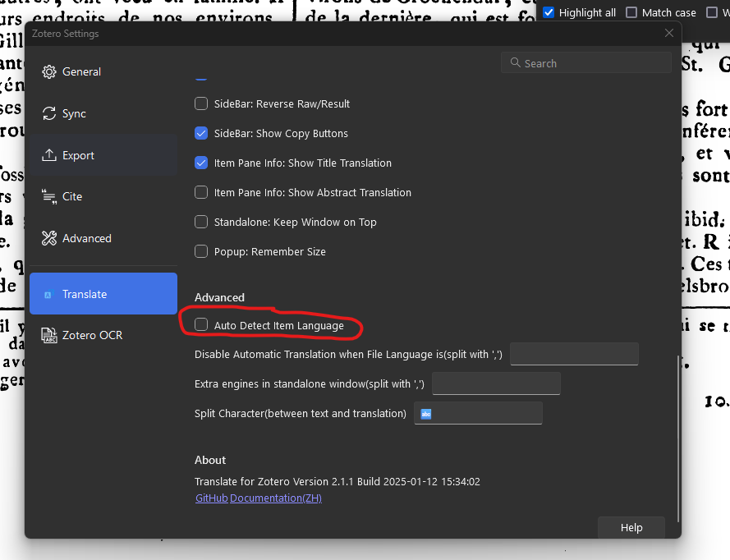Viewport: 730px width, 560px height.
Task: Click the Zotero OCR icon
Action: (49, 335)
